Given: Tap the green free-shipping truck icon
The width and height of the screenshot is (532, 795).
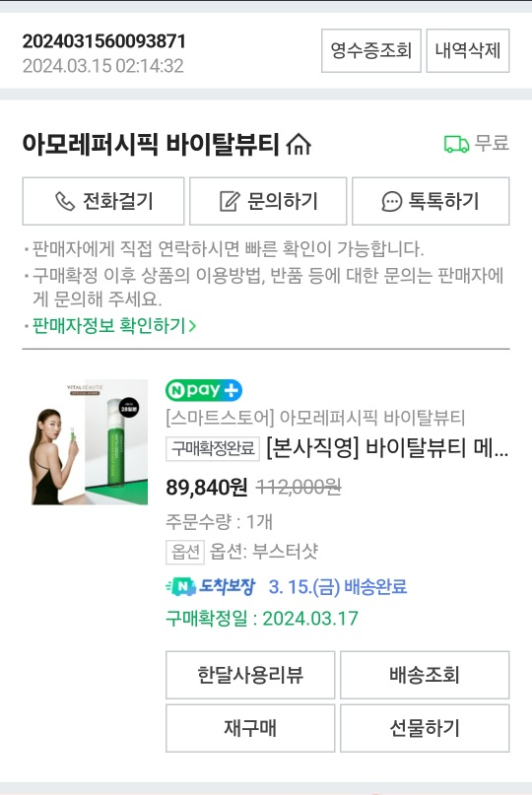Looking at the screenshot, I should click(x=456, y=144).
